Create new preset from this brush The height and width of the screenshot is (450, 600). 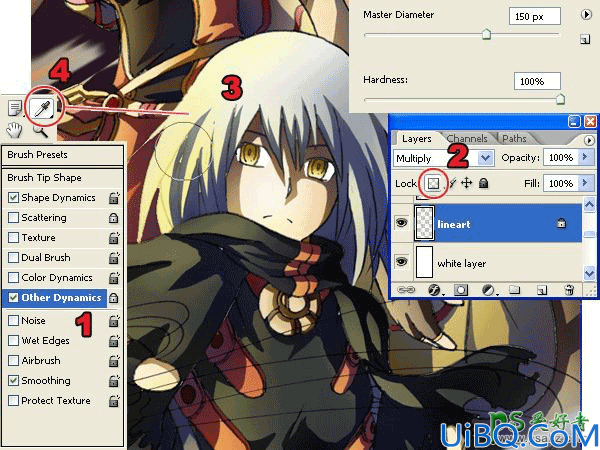click(x=585, y=39)
